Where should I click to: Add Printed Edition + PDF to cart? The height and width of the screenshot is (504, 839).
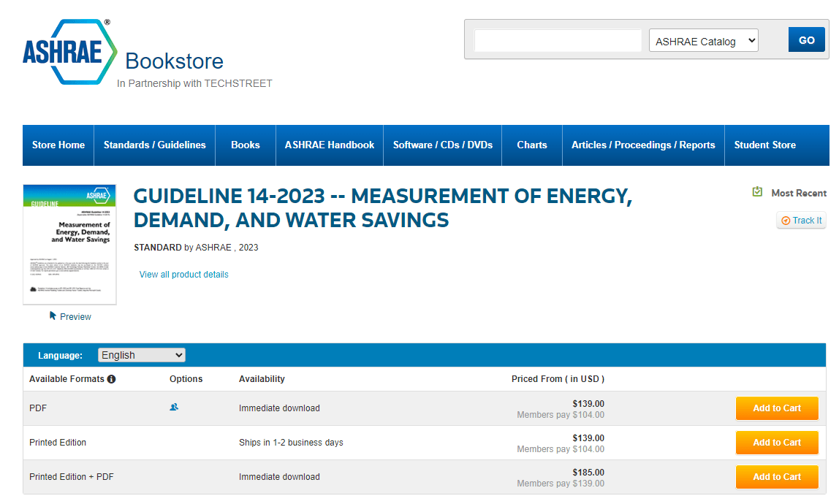777,476
